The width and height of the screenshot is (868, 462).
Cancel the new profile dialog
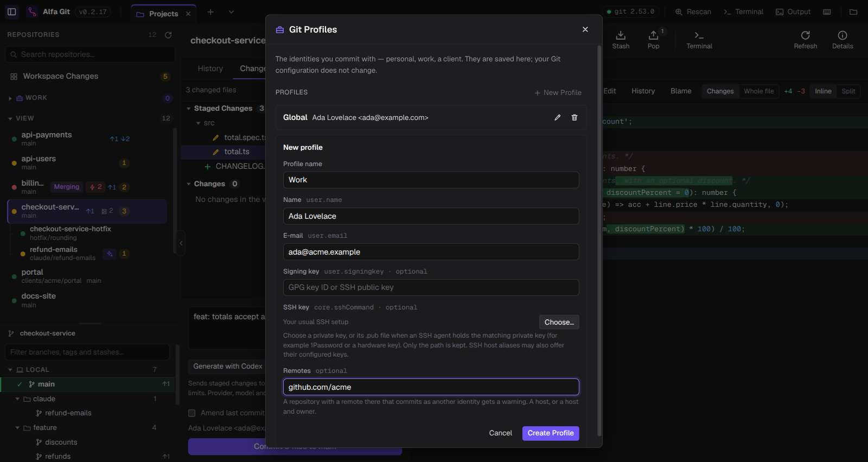500,433
